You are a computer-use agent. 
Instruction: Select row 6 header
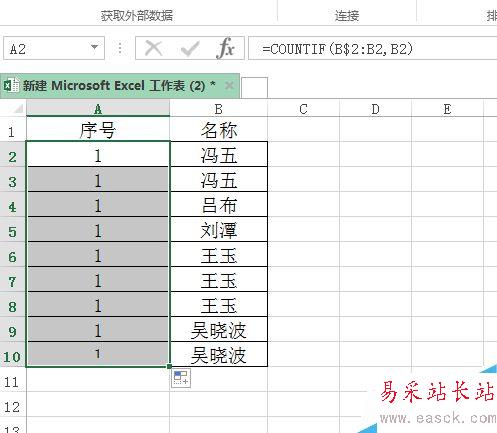tap(13, 254)
